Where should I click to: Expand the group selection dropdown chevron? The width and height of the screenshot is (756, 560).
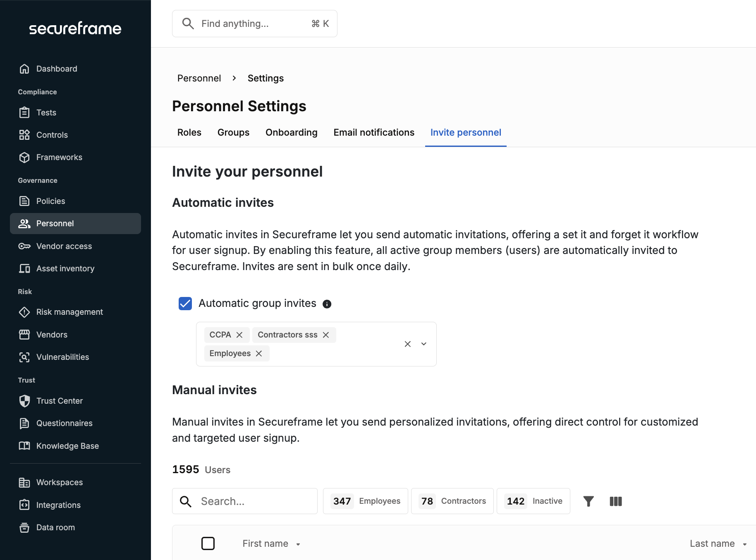424,344
